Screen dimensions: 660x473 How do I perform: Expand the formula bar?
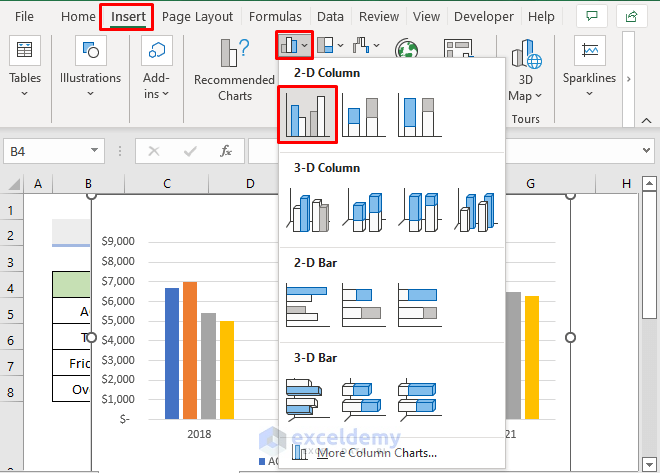[646, 150]
